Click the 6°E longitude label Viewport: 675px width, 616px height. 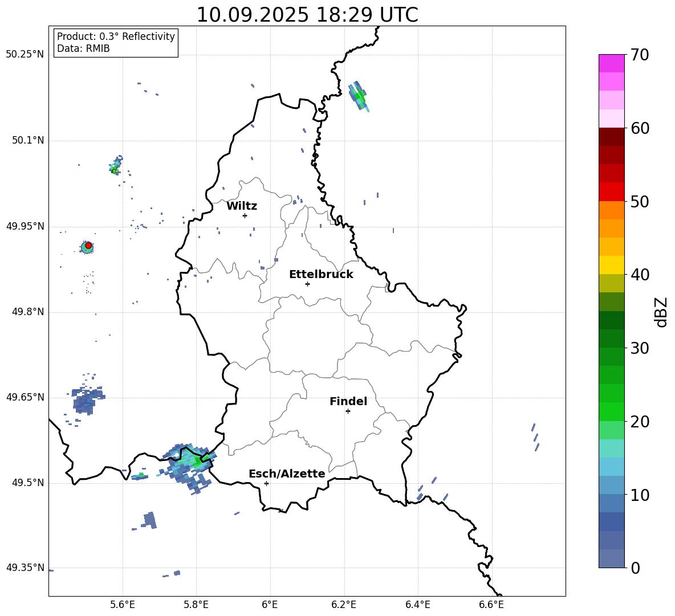click(270, 605)
